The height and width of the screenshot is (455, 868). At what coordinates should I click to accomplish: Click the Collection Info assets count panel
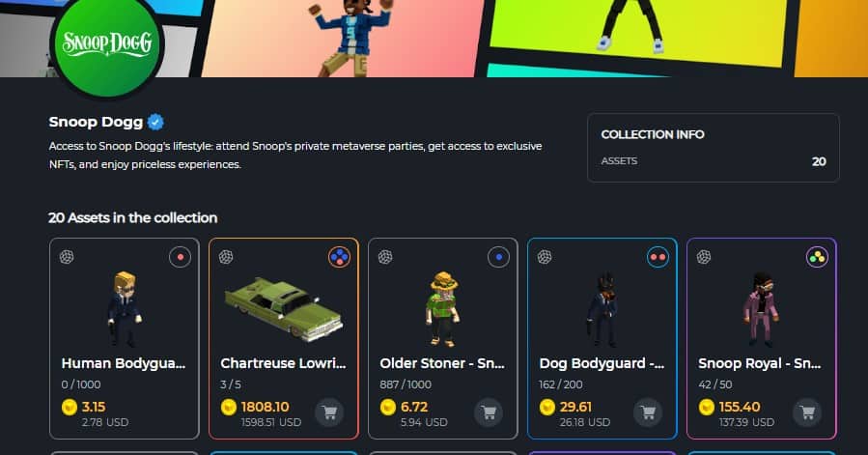tap(713, 148)
